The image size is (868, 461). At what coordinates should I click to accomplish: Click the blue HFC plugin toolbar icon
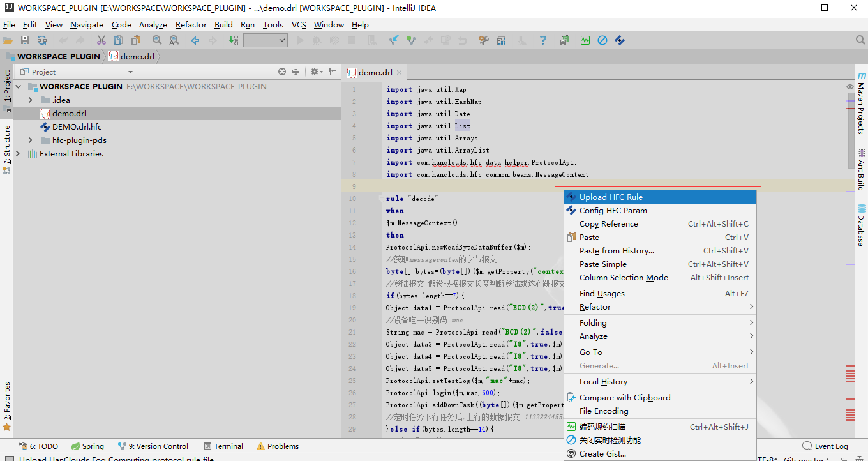coord(620,40)
